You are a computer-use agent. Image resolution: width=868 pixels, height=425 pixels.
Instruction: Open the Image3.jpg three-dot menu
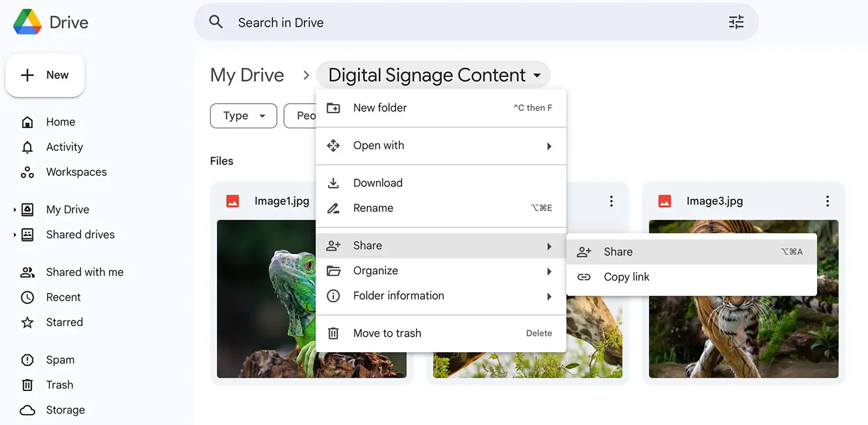827,201
